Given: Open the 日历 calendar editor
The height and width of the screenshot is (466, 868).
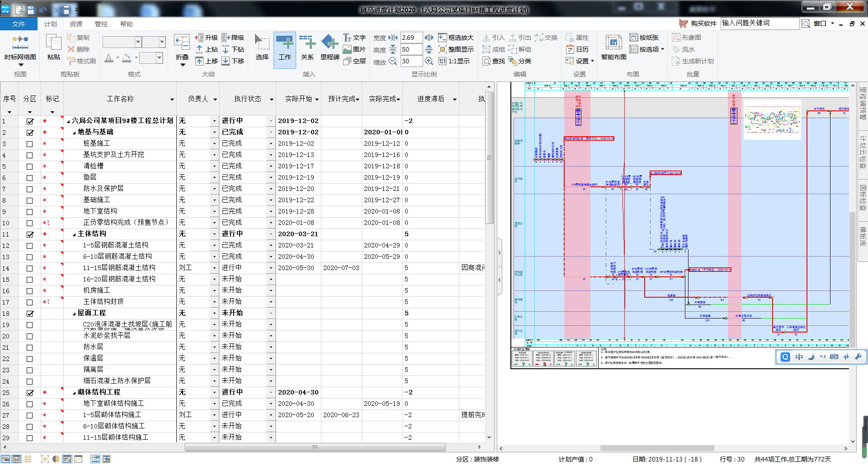Looking at the screenshot, I should (578, 49).
